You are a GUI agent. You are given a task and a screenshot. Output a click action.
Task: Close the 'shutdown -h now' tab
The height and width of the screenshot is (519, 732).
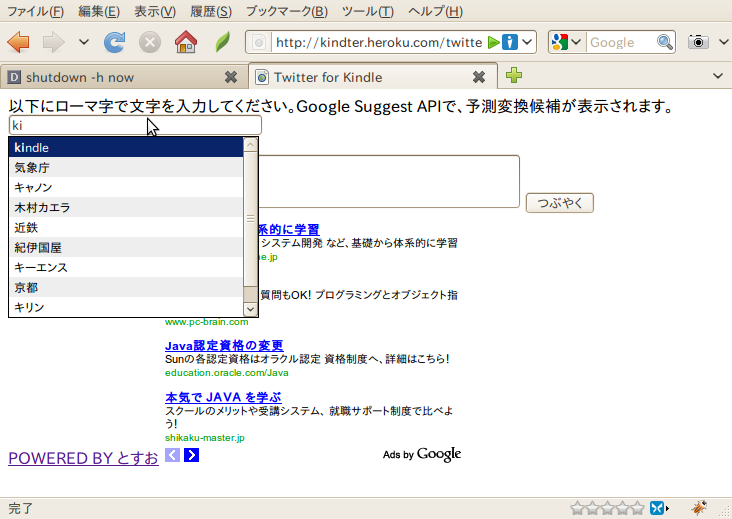coord(231,77)
